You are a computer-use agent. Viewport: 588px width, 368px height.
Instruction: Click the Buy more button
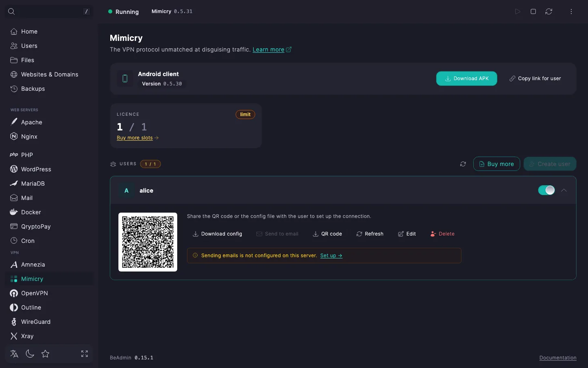click(x=497, y=164)
